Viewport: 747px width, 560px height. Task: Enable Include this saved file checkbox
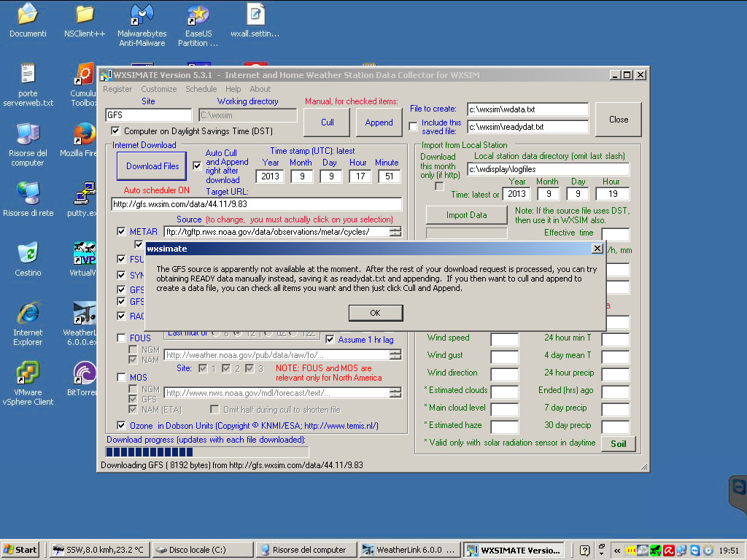[413, 127]
